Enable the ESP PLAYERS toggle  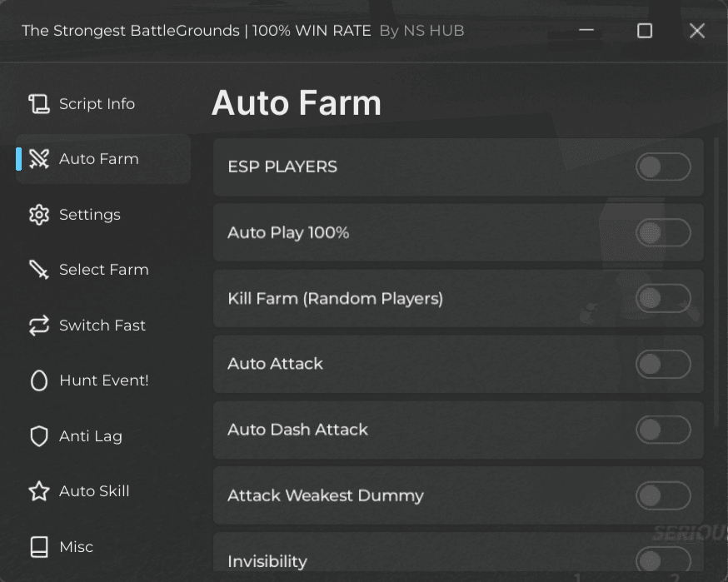click(663, 167)
